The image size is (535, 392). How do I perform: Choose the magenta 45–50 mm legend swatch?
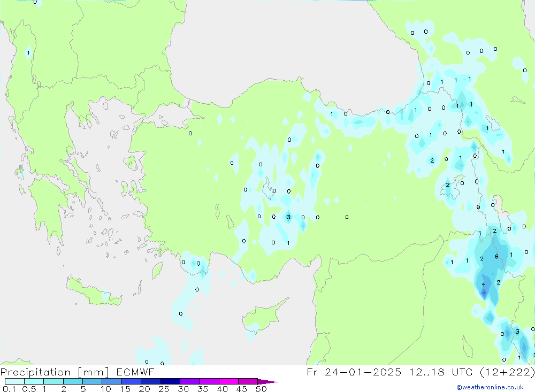point(248,382)
